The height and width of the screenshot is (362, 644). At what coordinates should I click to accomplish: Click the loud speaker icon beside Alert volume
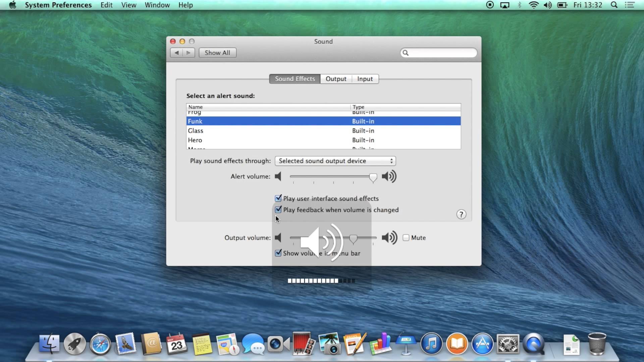pos(389,176)
